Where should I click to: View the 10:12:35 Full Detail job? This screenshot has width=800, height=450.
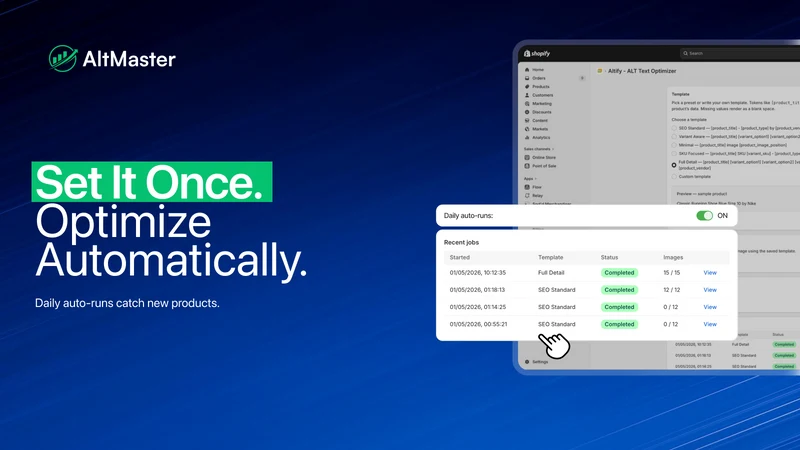click(710, 272)
